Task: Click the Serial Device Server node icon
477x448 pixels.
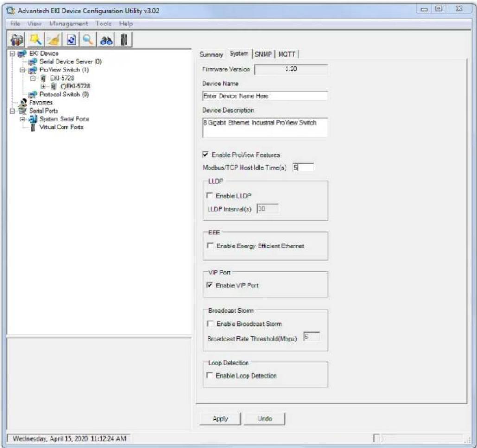Action: (32, 62)
